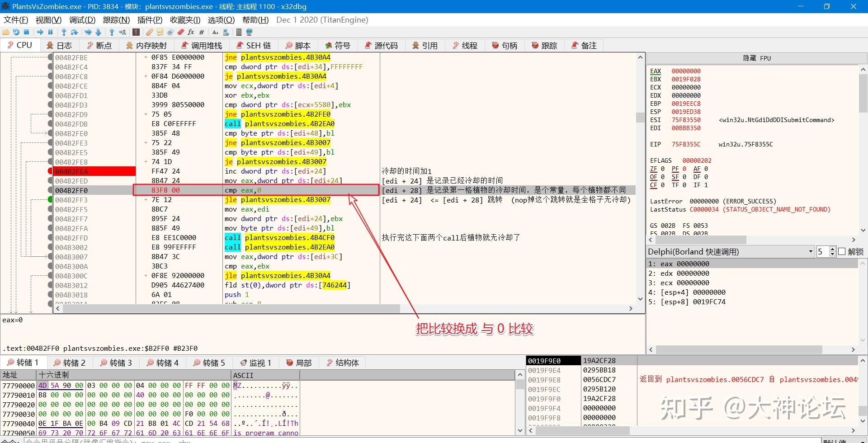Open the Calculator toolbar icon

pyautogui.click(x=239, y=32)
